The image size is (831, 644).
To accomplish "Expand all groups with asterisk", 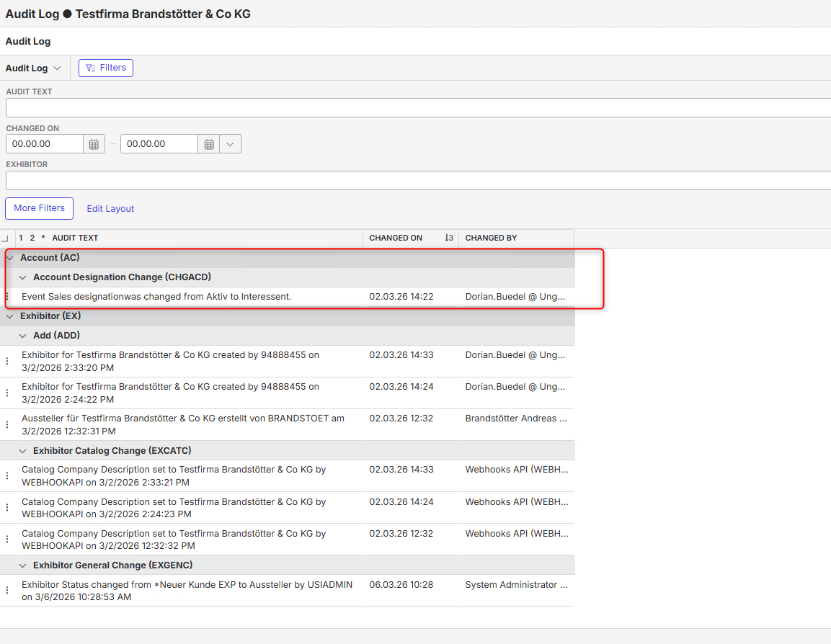I will tap(43, 238).
